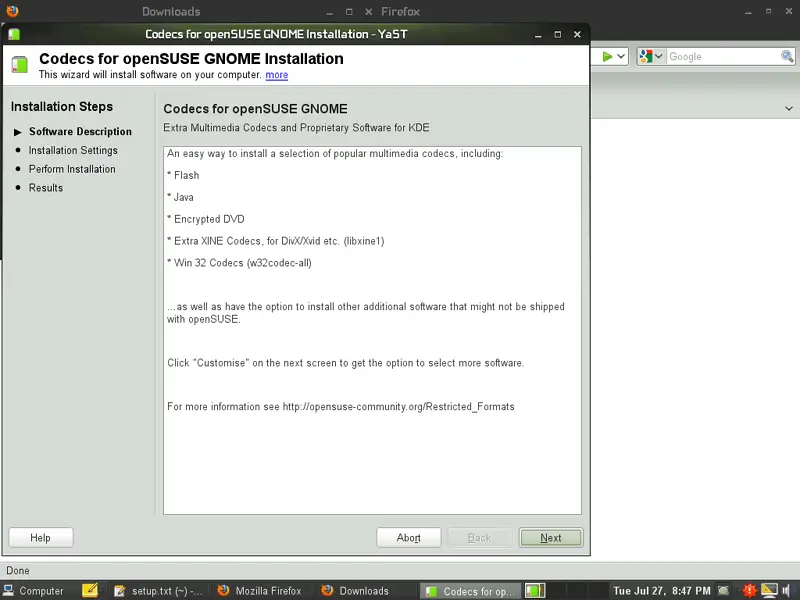Click the "Codecs for openSUSE GNOME Installation" wizard heading
800x600 pixels.
tap(191, 59)
